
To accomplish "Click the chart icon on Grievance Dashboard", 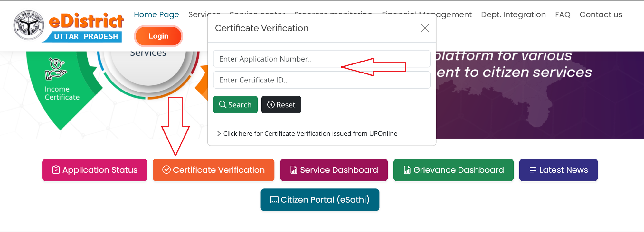I will click(407, 170).
